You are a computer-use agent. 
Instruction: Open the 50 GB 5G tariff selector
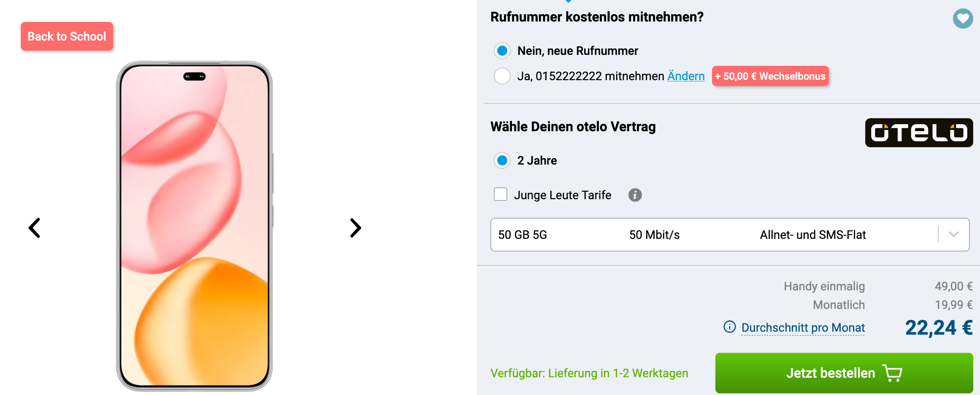point(730,235)
